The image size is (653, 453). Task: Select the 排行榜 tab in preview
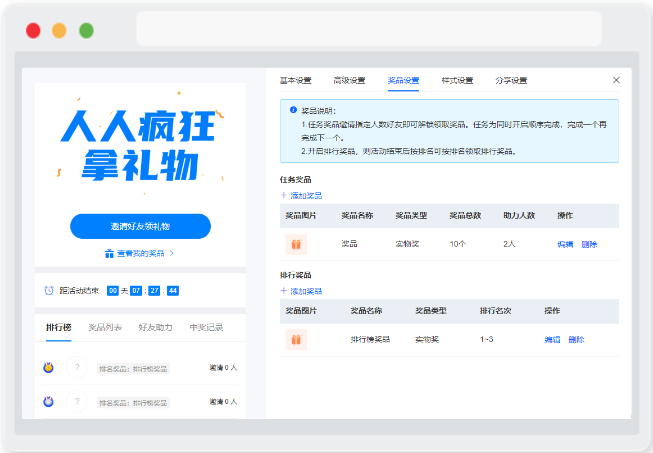click(58, 327)
